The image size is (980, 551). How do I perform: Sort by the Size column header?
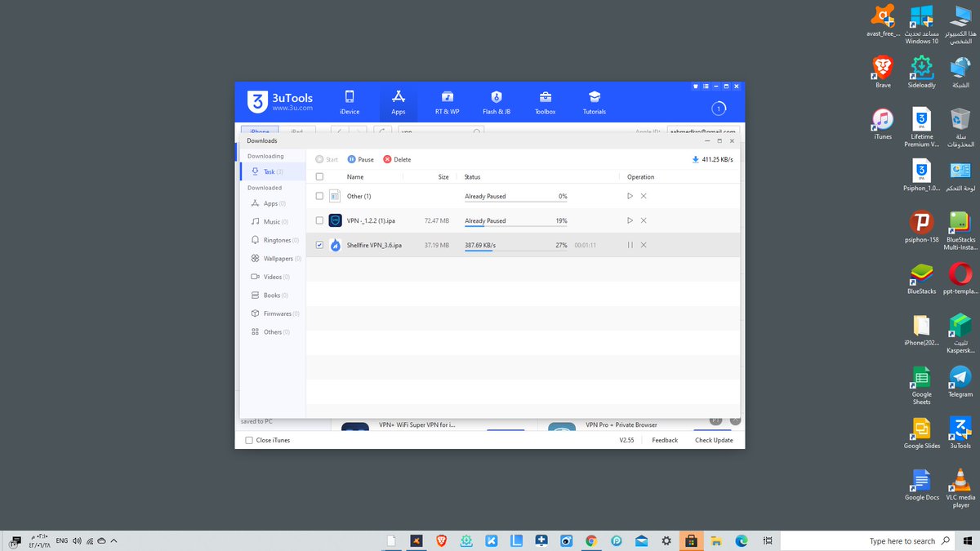pos(443,176)
